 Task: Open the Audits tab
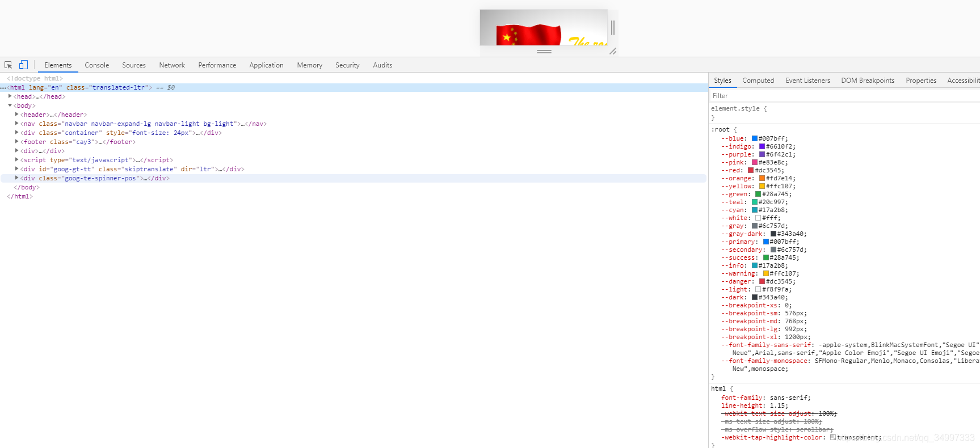[382, 65]
